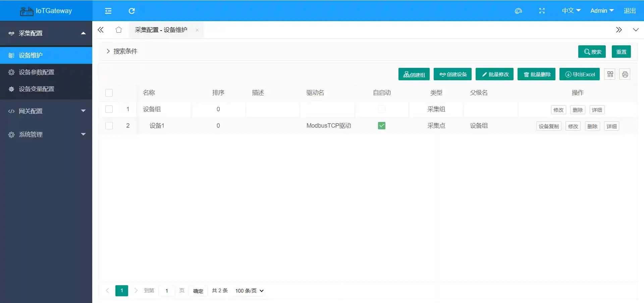Enable 自启动 checkbox for 设备组
Viewport: 644px width, 303px height.
click(382, 109)
